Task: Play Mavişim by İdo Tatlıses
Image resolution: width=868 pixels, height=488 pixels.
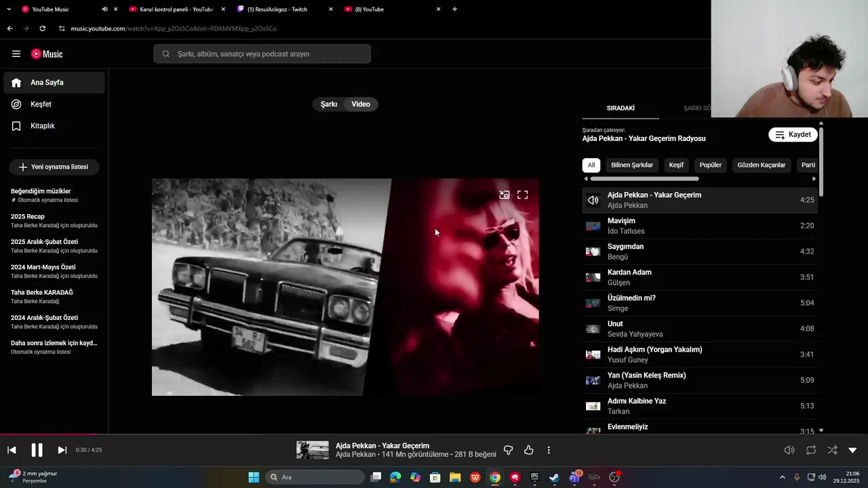Action: pyautogui.click(x=700, y=226)
